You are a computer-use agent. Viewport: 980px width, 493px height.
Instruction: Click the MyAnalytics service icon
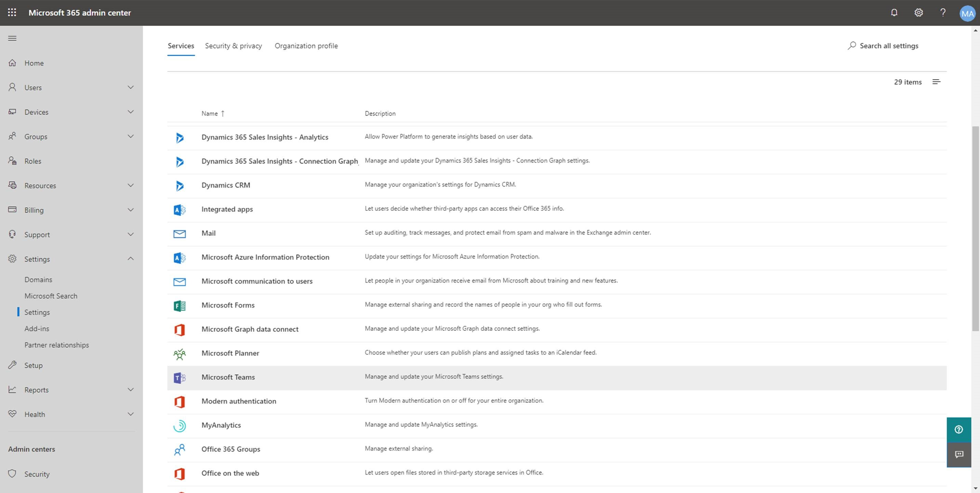coord(179,425)
